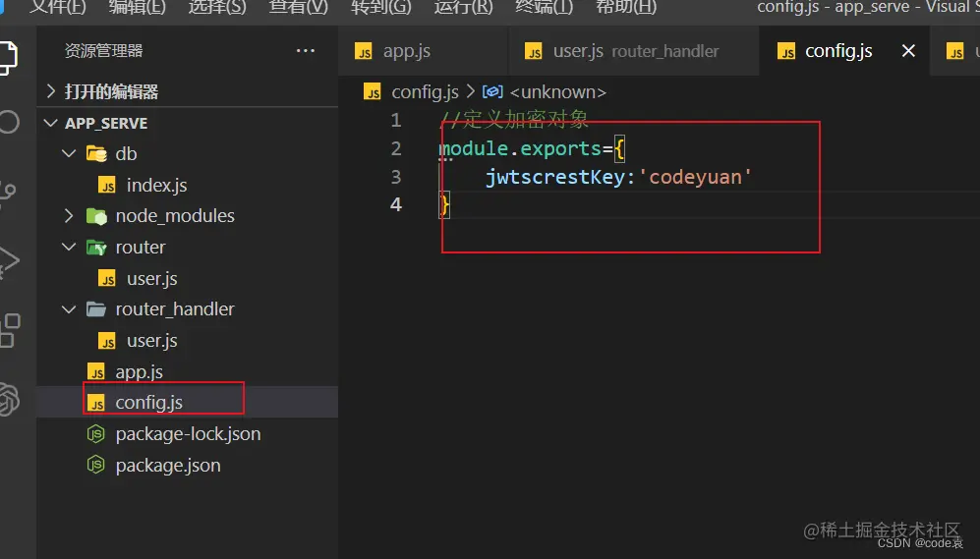Open the 查看(V) menu

pos(298,8)
